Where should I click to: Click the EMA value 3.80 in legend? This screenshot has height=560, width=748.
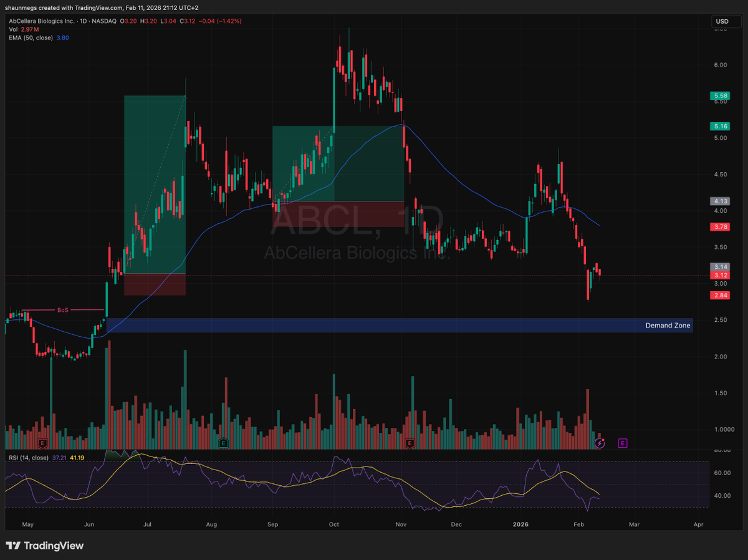(x=62, y=37)
